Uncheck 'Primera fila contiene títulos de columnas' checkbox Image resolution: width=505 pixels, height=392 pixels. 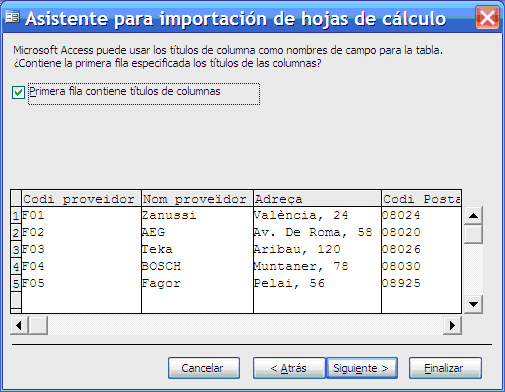point(18,92)
